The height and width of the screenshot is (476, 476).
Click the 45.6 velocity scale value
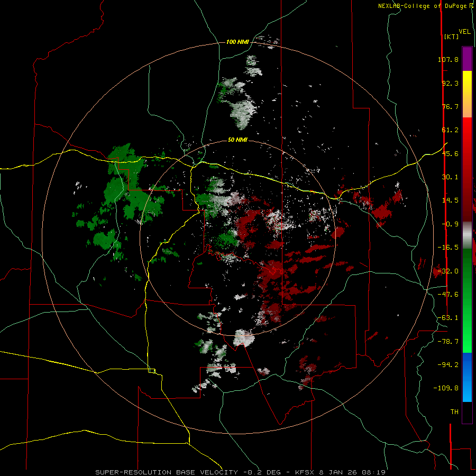450,153
